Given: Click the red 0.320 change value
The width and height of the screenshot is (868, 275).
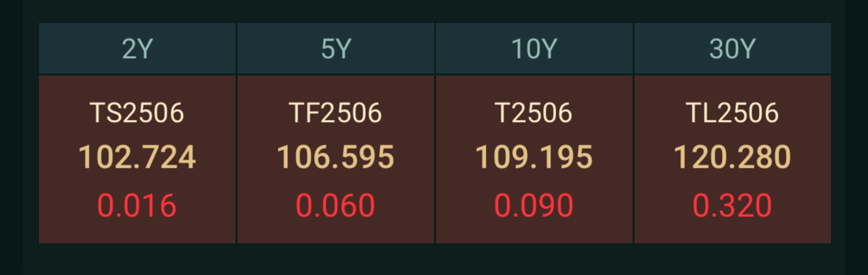Looking at the screenshot, I should tap(733, 205).
